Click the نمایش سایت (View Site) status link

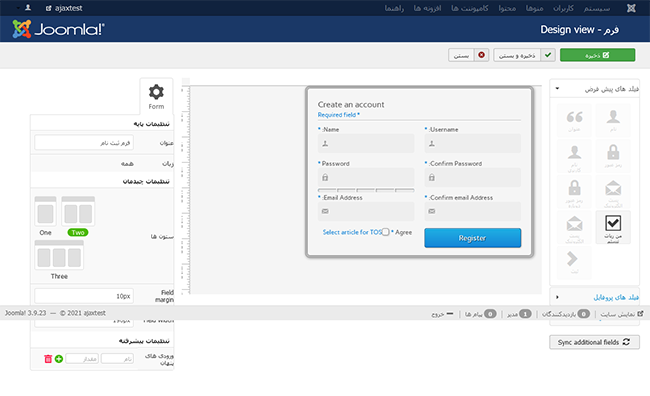coord(621,314)
